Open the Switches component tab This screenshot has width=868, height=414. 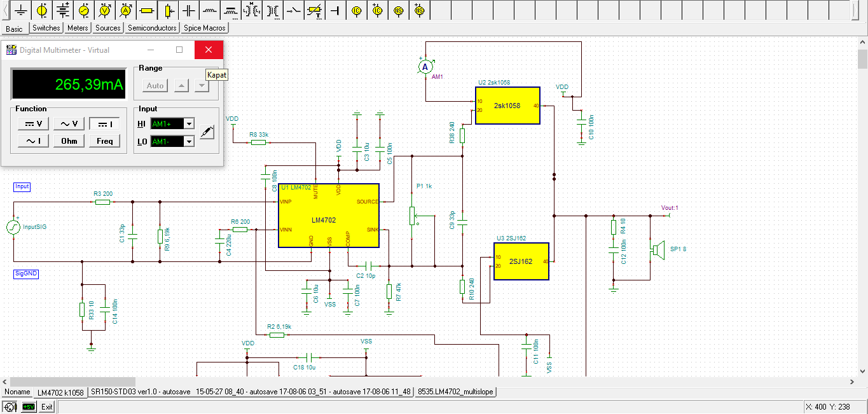pos(46,28)
